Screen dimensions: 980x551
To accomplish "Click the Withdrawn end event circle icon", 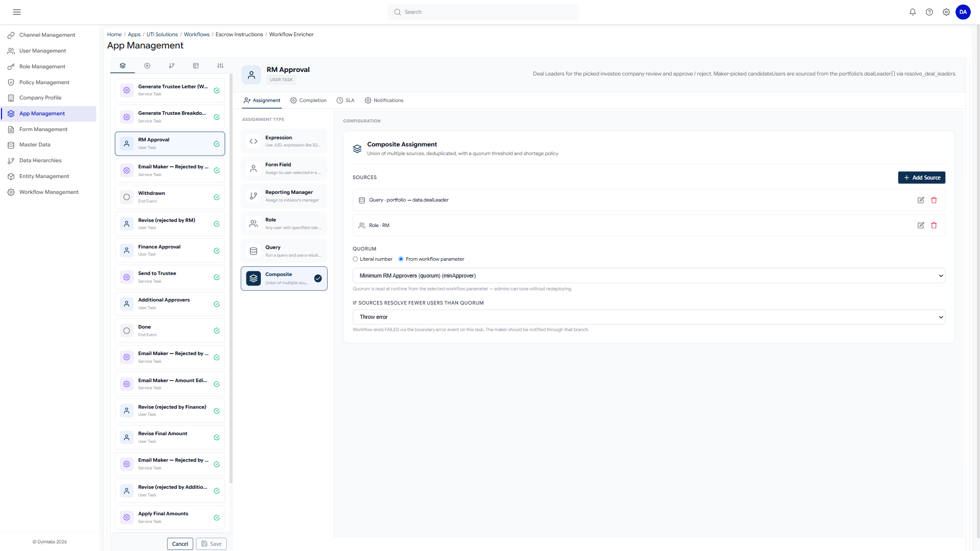I will (127, 197).
